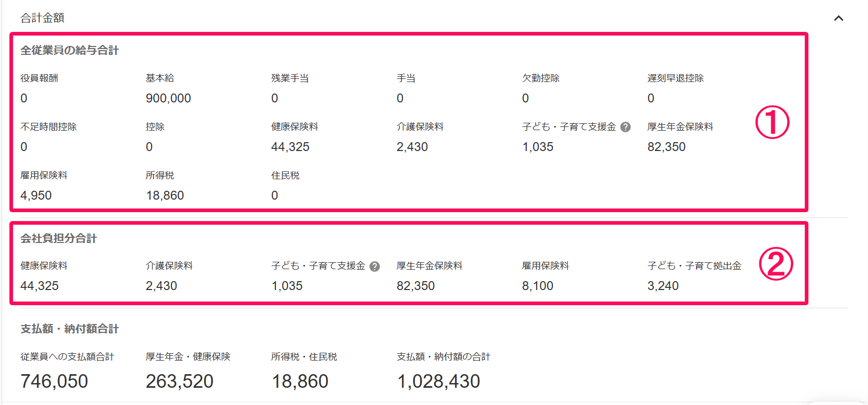Screen dimensions: 868x405
Task: Click 厚生年金・健康保険 total 263,520
Action: click(x=180, y=381)
